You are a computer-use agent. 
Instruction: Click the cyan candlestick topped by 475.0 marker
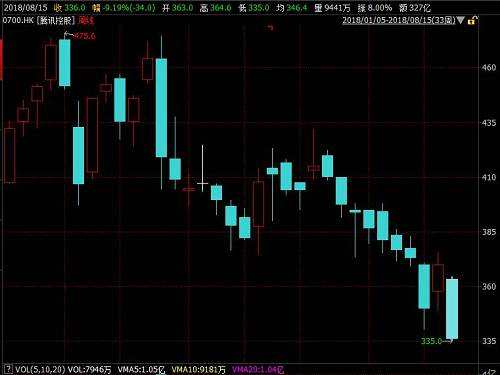65,63
